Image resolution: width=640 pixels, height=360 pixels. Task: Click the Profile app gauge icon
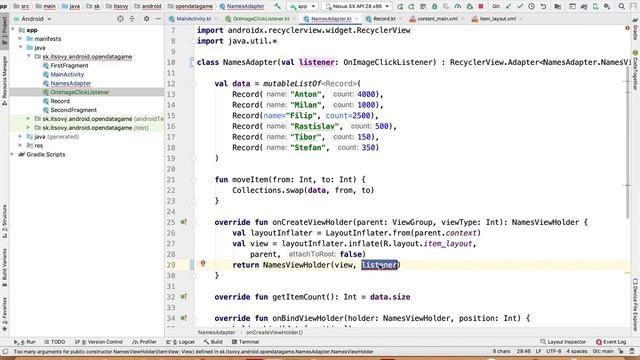point(458,6)
